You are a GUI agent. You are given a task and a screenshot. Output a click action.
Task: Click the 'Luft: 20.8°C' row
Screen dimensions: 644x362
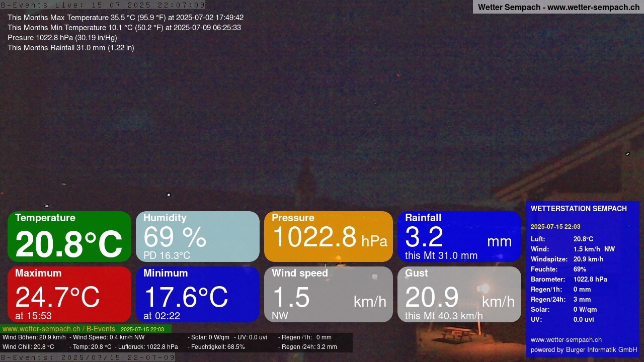(x=562, y=239)
